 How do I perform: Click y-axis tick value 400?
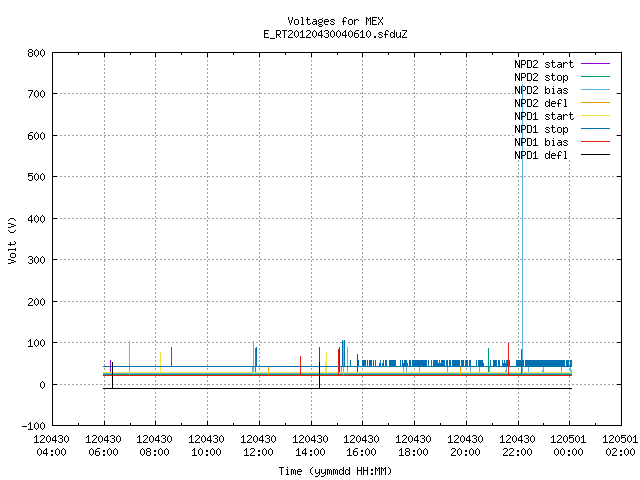pos(36,219)
